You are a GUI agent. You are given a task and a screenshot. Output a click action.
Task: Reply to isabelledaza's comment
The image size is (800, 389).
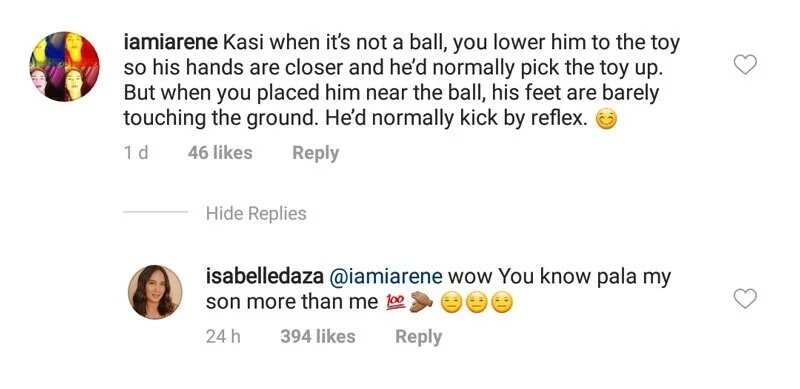click(418, 336)
